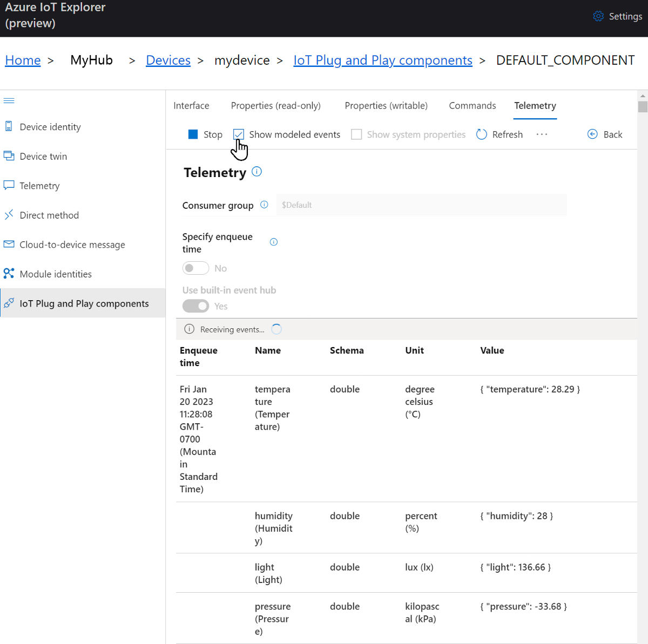Open the Device twin panel
Image resolution: width=648 pixels, height=644 pixels.
tap(43, 156)
